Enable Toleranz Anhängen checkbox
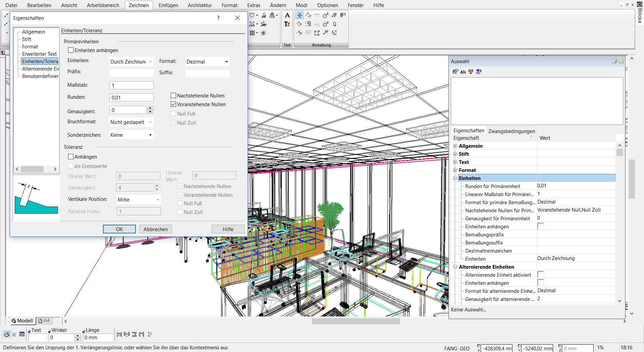The width and height of the screenshot is (644, 352). (71, 157)
